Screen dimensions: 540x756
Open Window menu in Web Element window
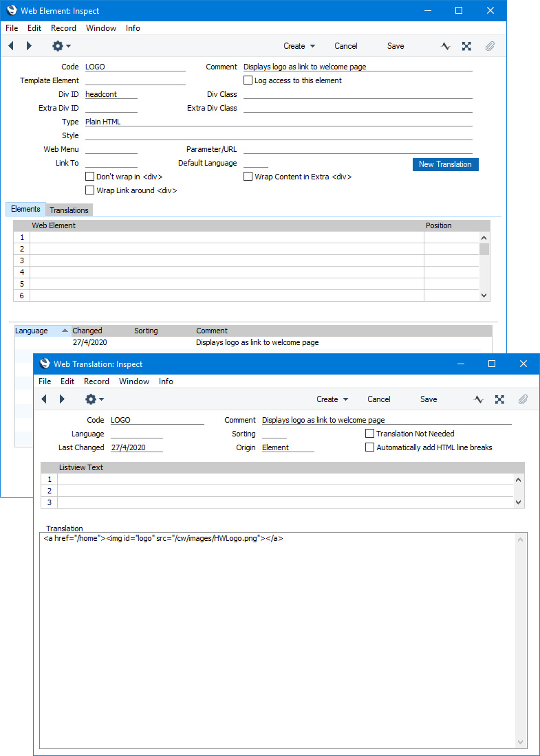(x=101, y=28)
